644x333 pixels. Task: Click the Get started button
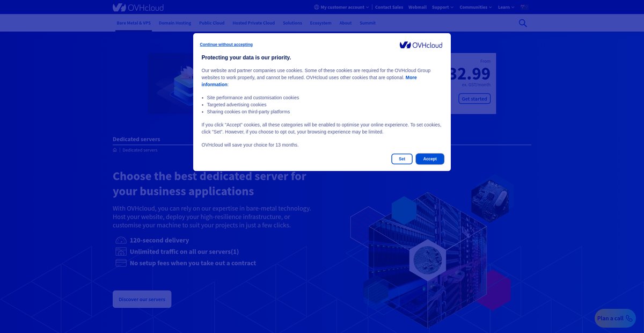[474, 99]
